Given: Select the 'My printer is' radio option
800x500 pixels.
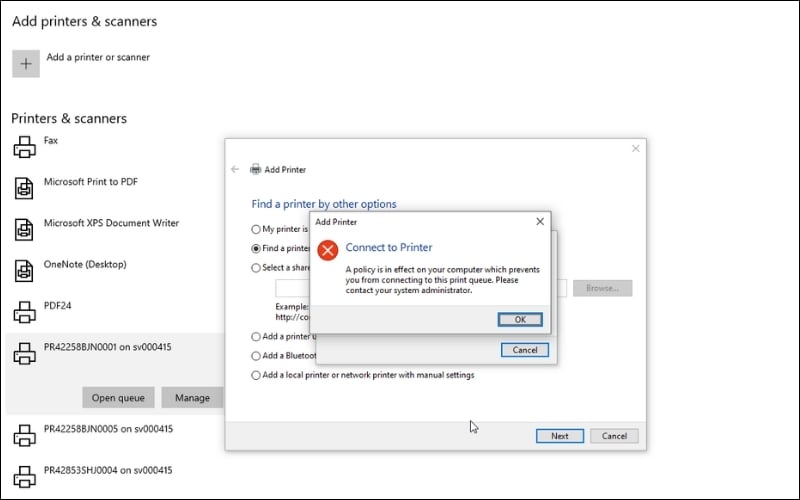Looking at the screenshot, I should [256, 229].
